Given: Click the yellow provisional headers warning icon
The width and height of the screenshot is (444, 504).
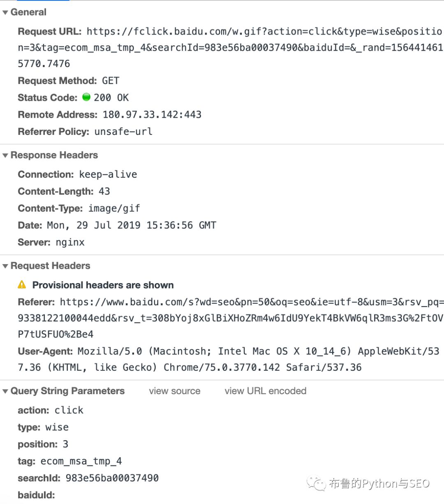Looking at the screenshot, I should (22, 285).
